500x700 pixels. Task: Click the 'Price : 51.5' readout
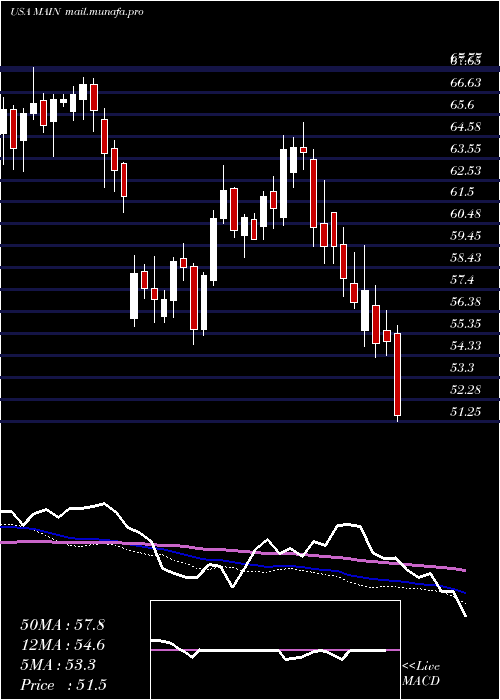click(x=63, y=685)
